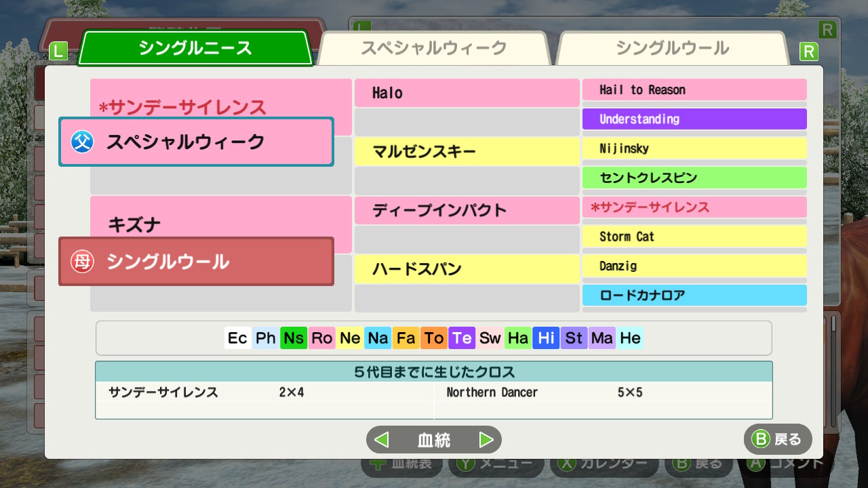Click the green L shoulder button icon

pyautogui.click(x=58, y=52)
